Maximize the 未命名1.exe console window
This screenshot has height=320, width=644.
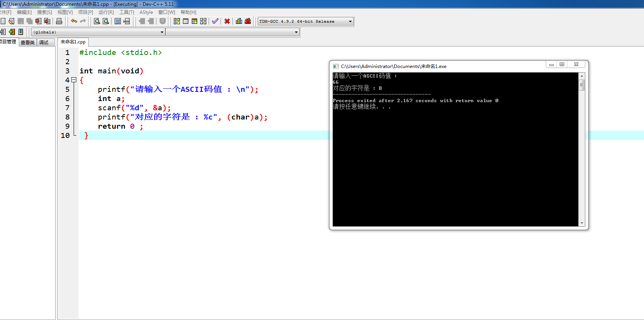tap(562, 65)
